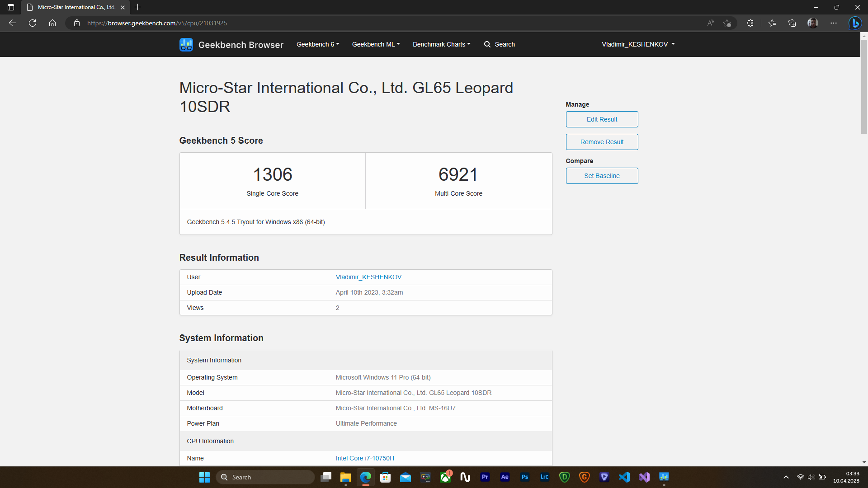The height and width of the screenshot is (488, 868).
Task: Click Remove Result button
Action: pyautogui.click(x=602, y=142)
